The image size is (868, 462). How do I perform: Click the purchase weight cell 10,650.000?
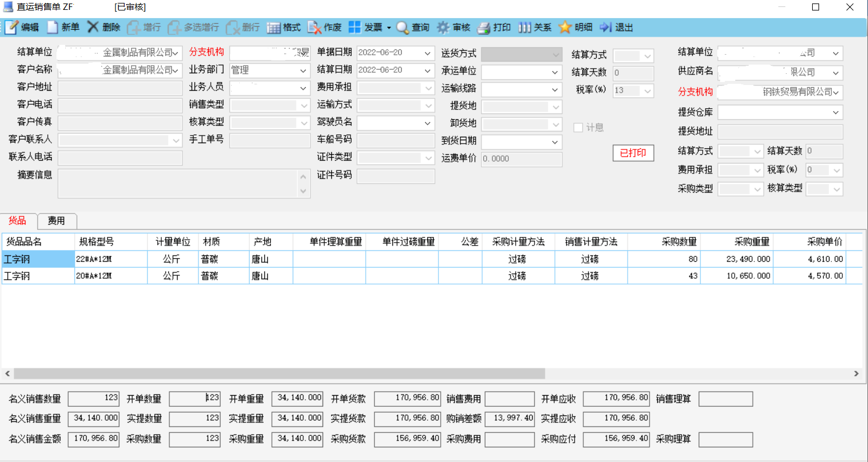tap(737, 276)
